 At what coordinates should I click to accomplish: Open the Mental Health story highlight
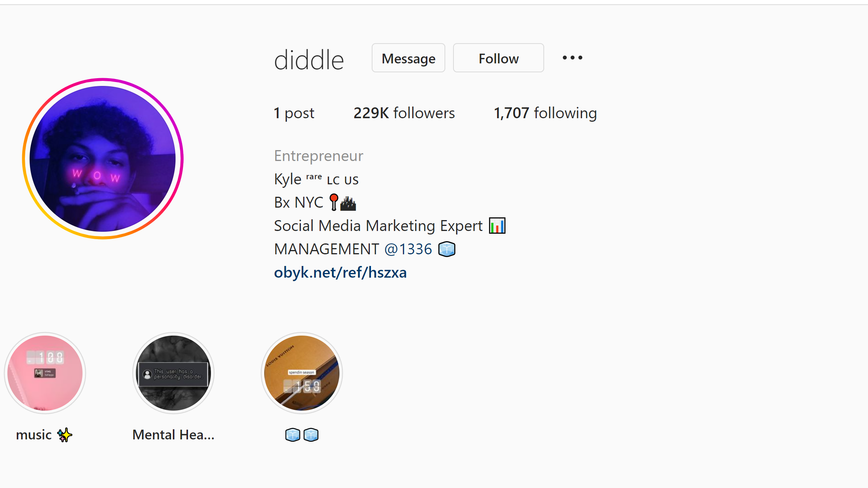click(x=174, y=373)
